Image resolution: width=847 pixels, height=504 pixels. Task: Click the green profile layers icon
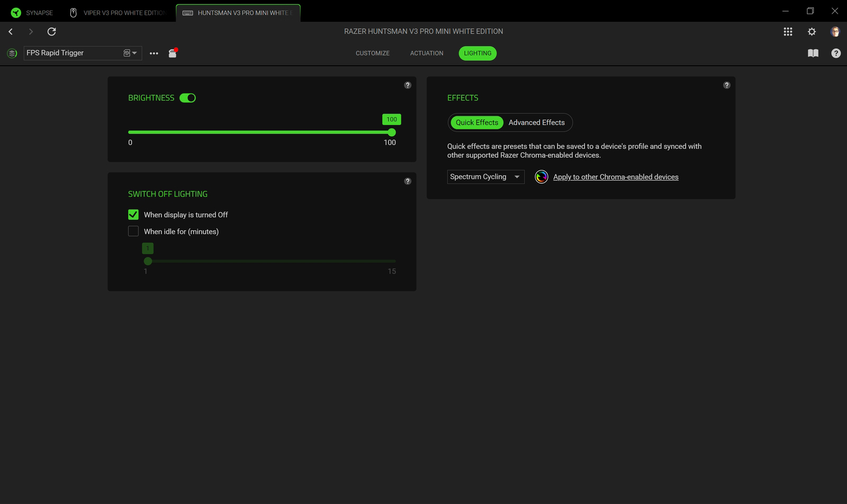point(12,53)
